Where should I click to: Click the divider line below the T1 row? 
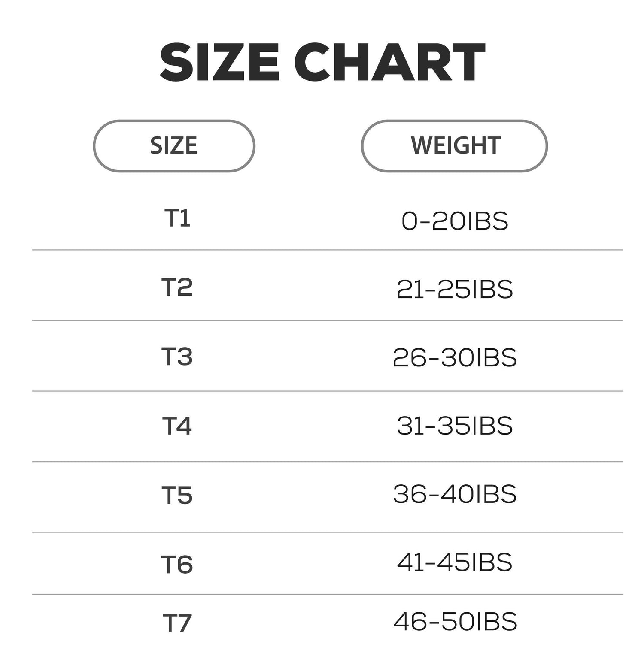327,250
